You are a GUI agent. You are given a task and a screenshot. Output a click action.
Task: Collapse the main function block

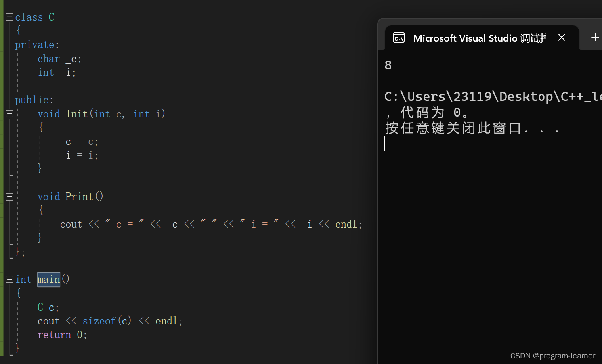[9, 279]
